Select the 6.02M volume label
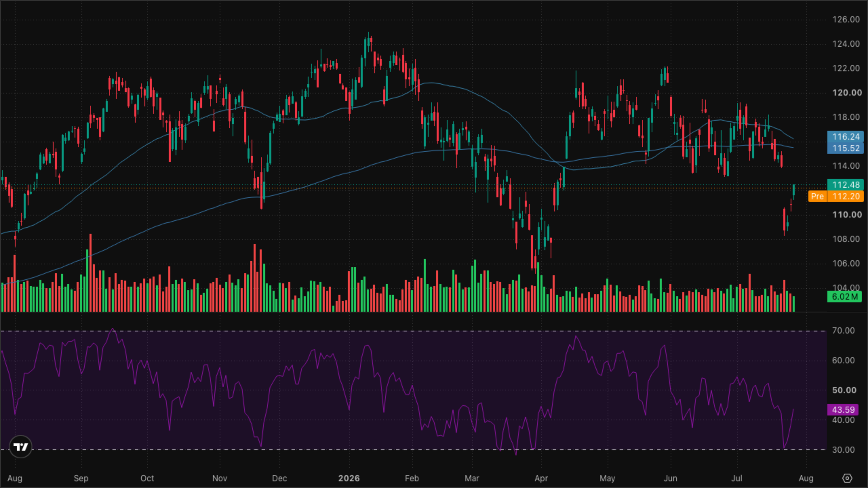This screenshot has height=488, width=868. click(x=844, y=297)
